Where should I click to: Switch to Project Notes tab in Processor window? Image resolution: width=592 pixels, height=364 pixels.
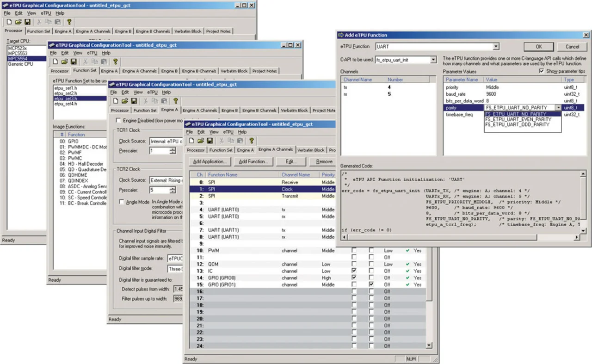pos(218,31)
